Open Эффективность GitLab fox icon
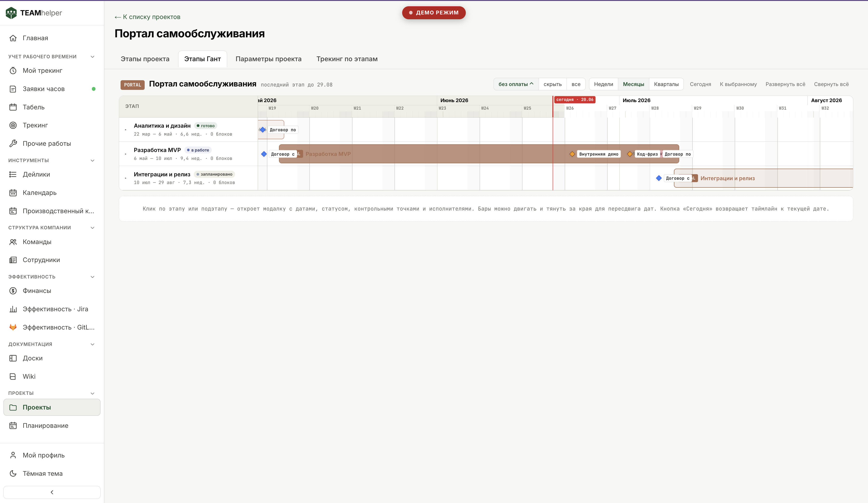Screen dimensions: 868x503 tap(13, 327)
